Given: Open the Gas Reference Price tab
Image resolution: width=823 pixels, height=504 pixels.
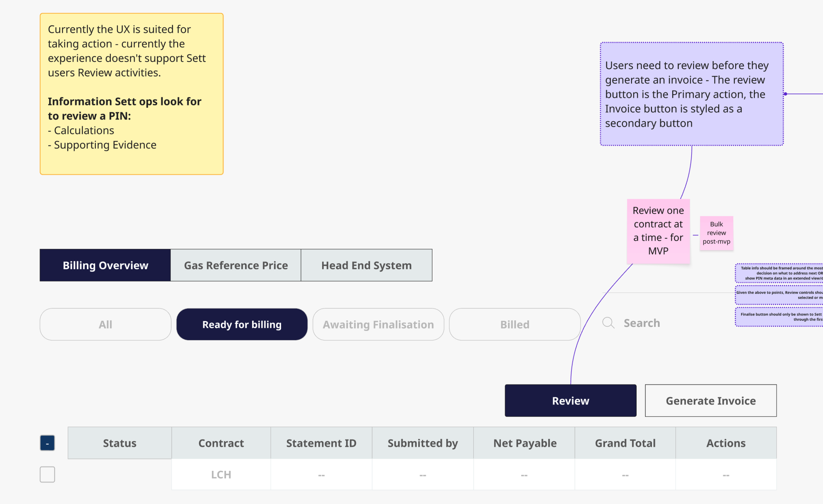Looking at the screenshot, I should click(x=236, y=265).
